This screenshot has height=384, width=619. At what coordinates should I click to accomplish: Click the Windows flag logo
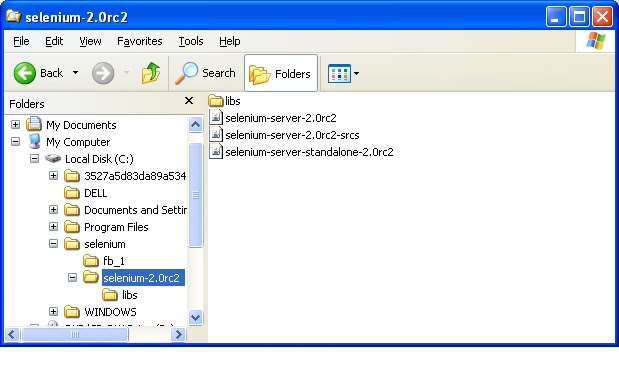pyautogui.click(x=596, y=41)
